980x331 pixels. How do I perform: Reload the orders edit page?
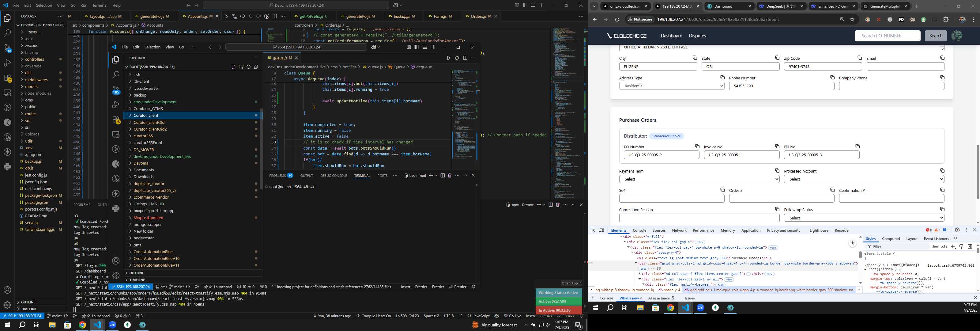pos(617,19)
